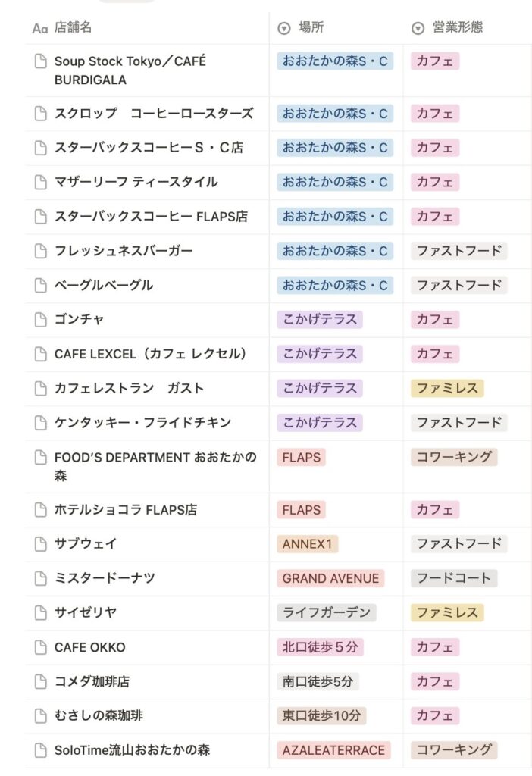Open the 店舗名 column header menu

point(74,28)
